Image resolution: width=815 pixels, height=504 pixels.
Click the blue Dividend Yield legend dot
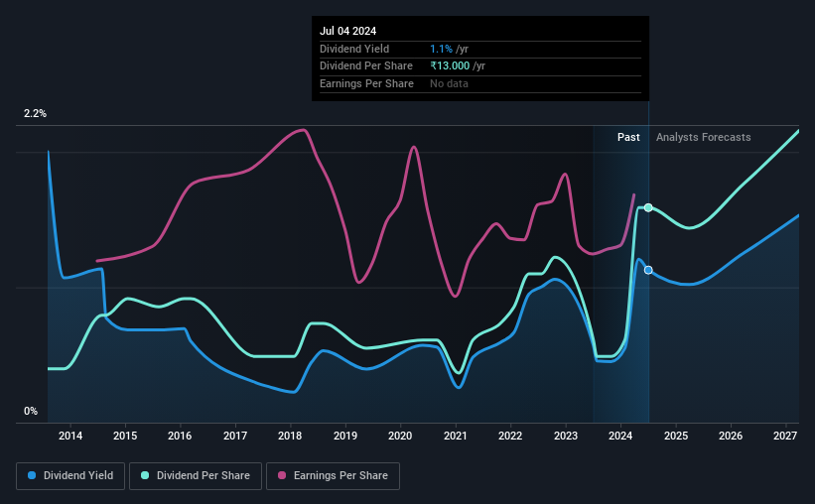coord(32,475)
